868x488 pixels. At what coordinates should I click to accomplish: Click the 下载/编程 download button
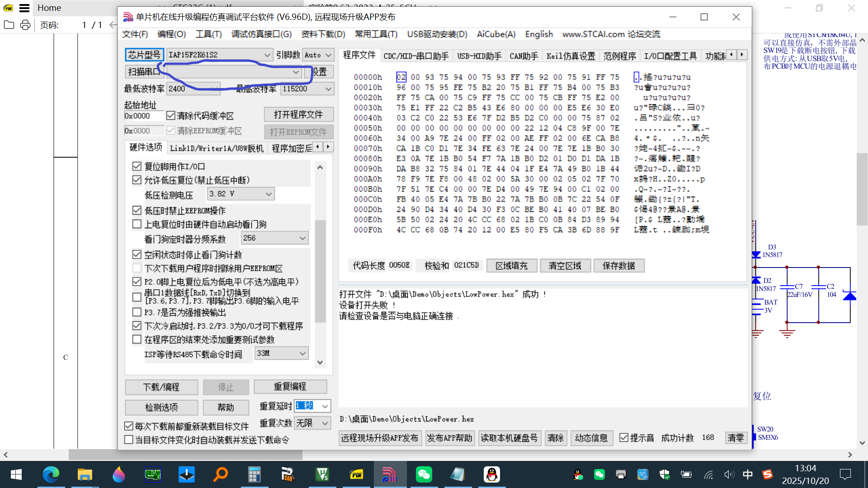pyautogui.click(x=161, y=387)
